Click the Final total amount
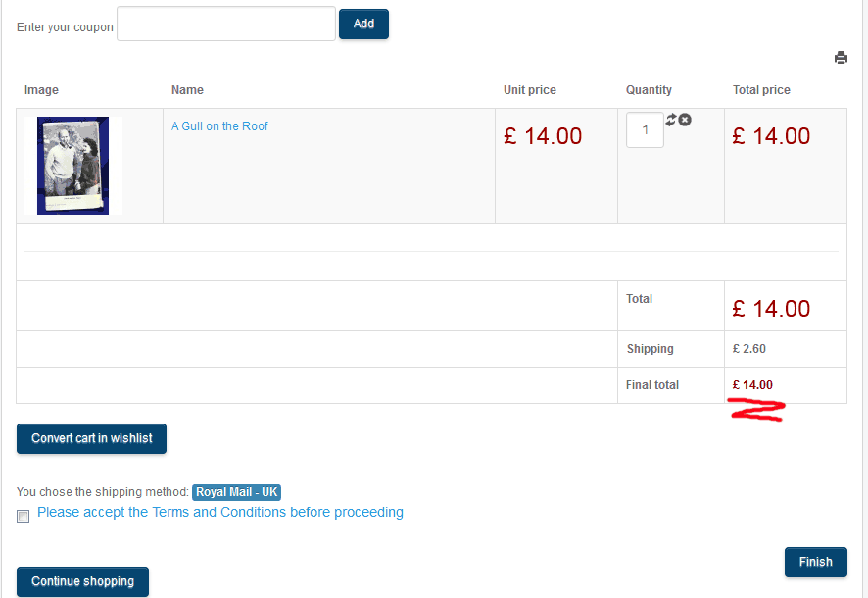Image resolution: width=868 pixels, height=598 pixels. click(x=752, y=385)
